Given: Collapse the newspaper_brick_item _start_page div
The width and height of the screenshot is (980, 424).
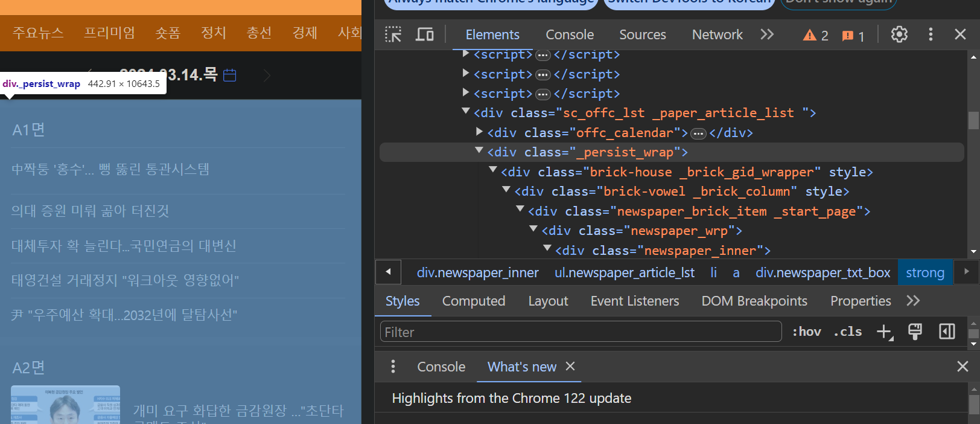Looking at the screenshot, I should tap(520, 209).
